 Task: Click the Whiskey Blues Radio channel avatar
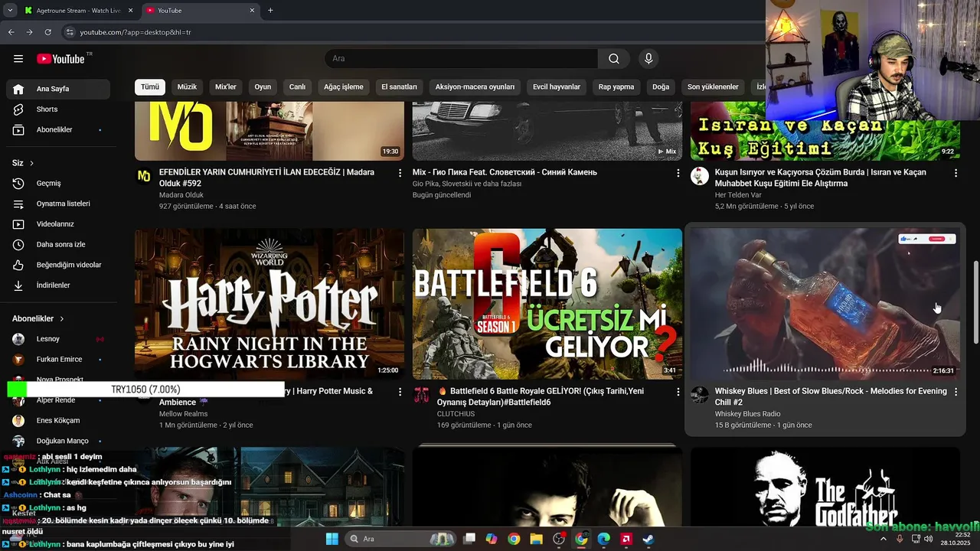699,395
